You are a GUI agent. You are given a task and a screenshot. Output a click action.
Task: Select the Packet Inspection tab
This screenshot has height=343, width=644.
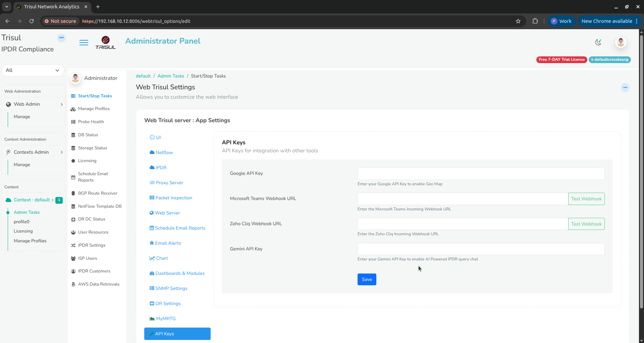pyautogui.click(x=171, y=198)
